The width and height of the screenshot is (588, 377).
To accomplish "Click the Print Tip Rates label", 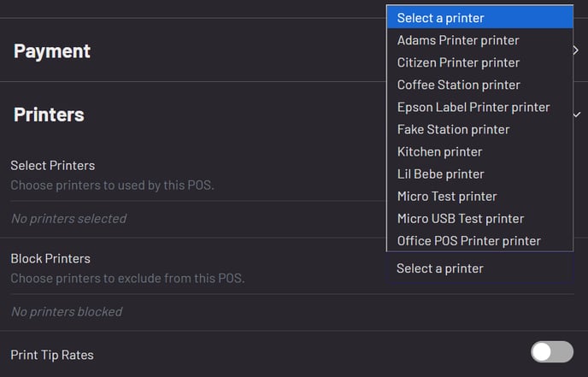I will pyautogui.click(x=52, y=354).
